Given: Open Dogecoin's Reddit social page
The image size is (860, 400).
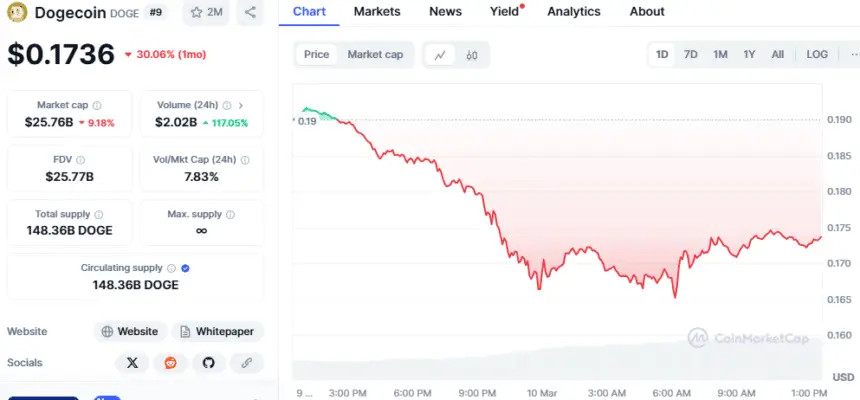Looking at the screenshot, I should click(170, 363).
